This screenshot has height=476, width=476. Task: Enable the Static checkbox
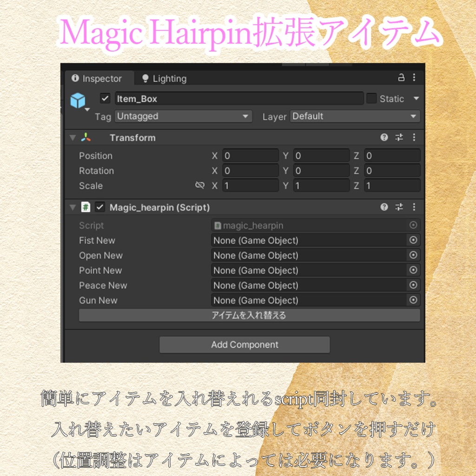[370, 98]
